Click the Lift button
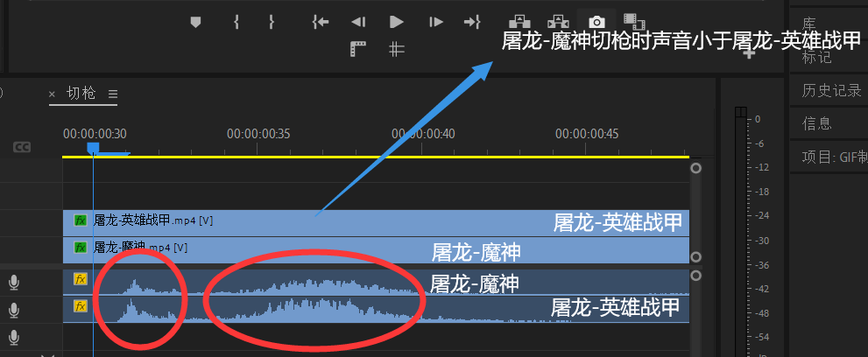 pyautogui.click(x=519, y=22)
